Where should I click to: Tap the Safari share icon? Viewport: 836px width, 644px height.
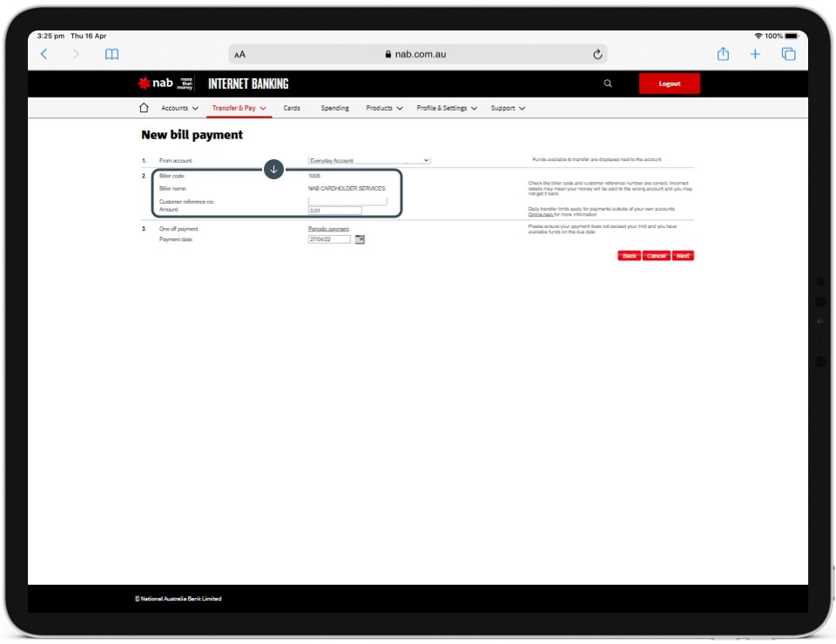point(723,54)
